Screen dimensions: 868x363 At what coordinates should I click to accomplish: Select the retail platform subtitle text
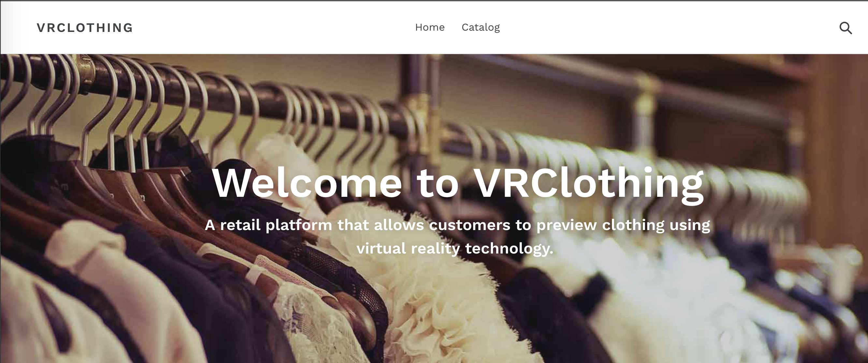457,236
